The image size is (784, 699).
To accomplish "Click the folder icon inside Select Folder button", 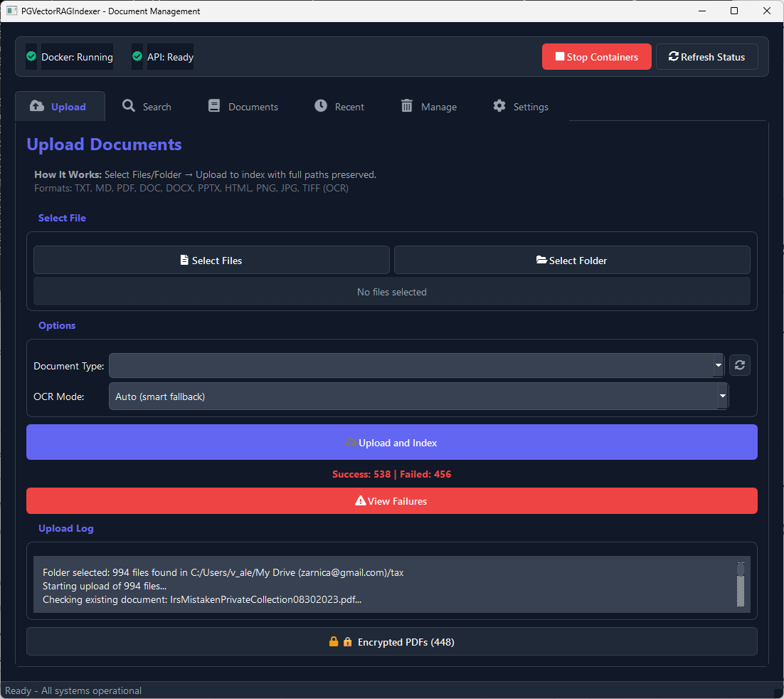I will pos(542,260).
